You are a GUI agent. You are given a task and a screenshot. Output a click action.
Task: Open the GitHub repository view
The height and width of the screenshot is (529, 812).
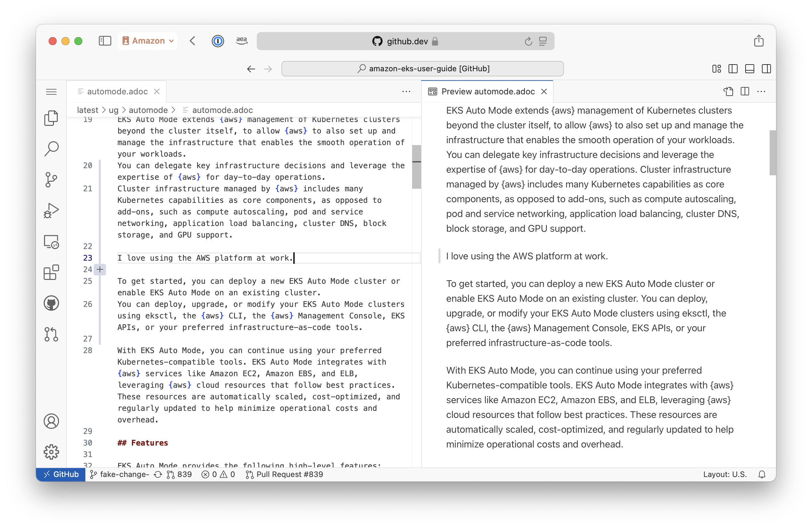pos(51,303)
